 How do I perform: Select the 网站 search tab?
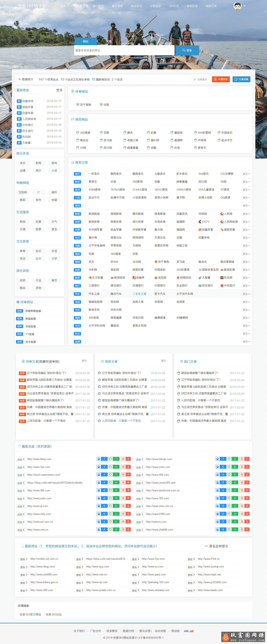point(86,41)
